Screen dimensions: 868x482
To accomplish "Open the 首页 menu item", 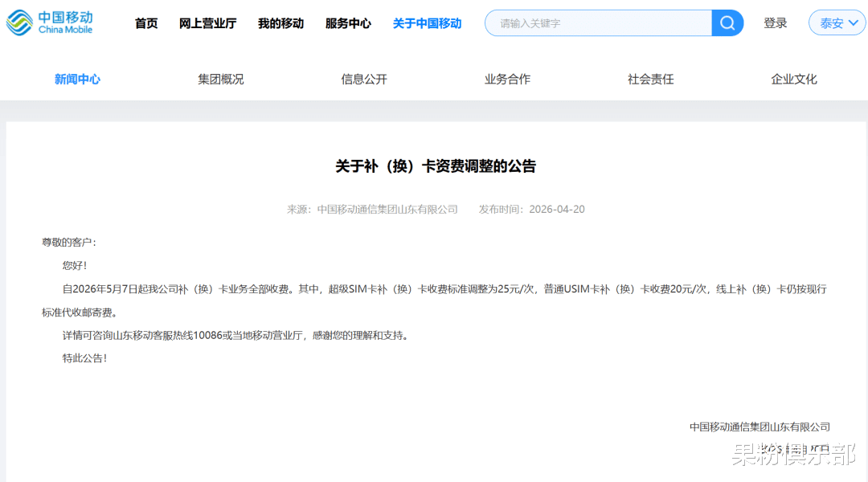I will coord(146,23).
